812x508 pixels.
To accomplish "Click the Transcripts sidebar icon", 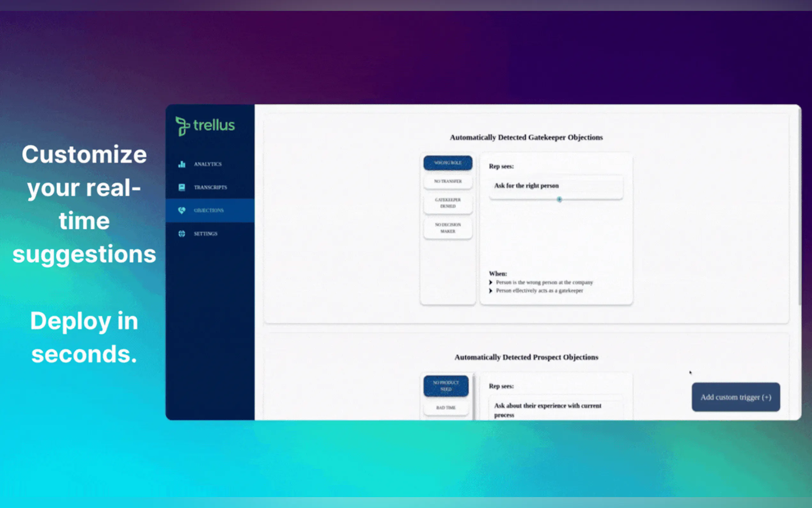I will pos(182,187).
